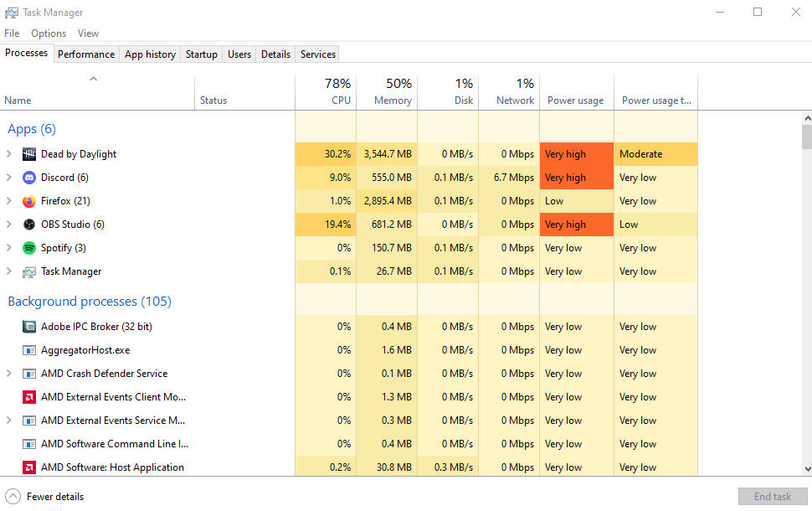
Task: Expand the OBS Studio (6) process group
Action: [9, 224]
